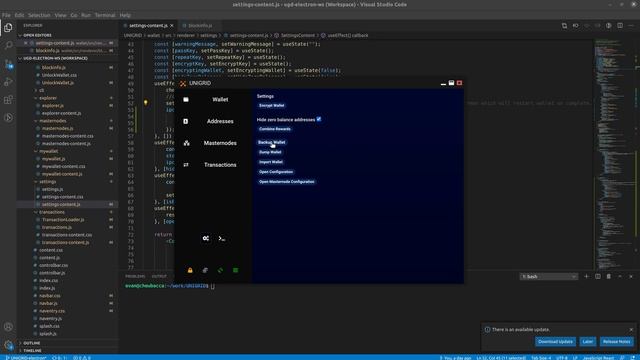
Task: Collapse the transactions folder
Action: click(52, 212)
